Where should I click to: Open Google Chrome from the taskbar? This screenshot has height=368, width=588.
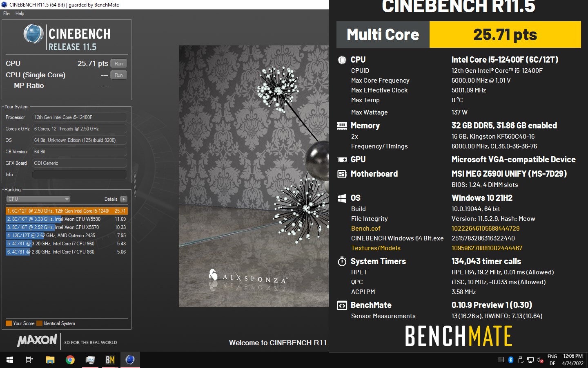(x=70, y=360)
